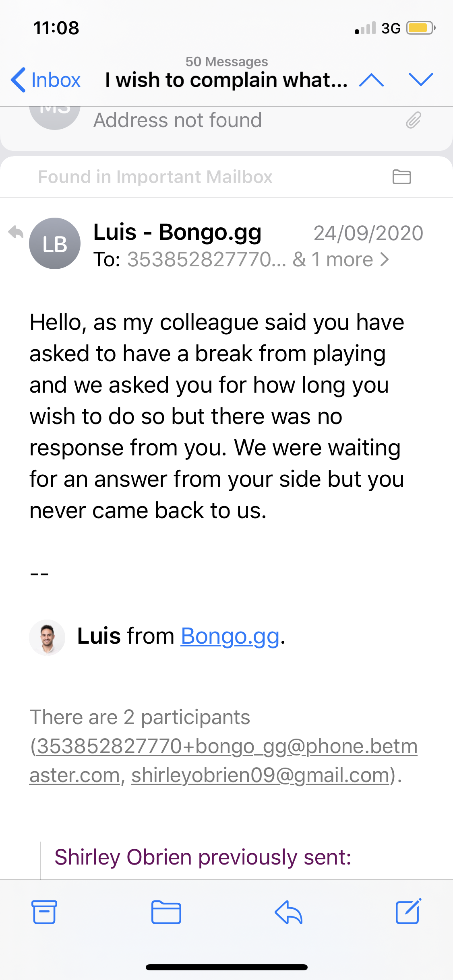This screenshot has height=980, width=453.
Task: Tap the shirleyobrien09@gmail.com email link
Action: (261, 775)
